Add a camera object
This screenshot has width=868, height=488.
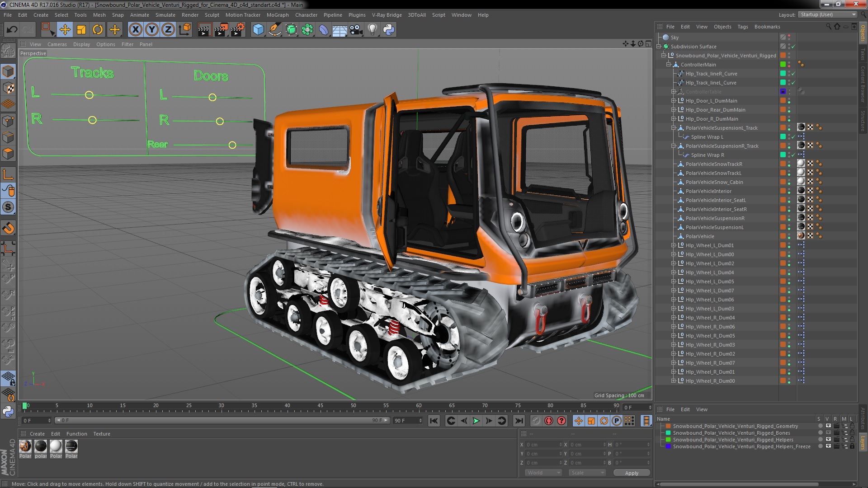click(356, 30)
